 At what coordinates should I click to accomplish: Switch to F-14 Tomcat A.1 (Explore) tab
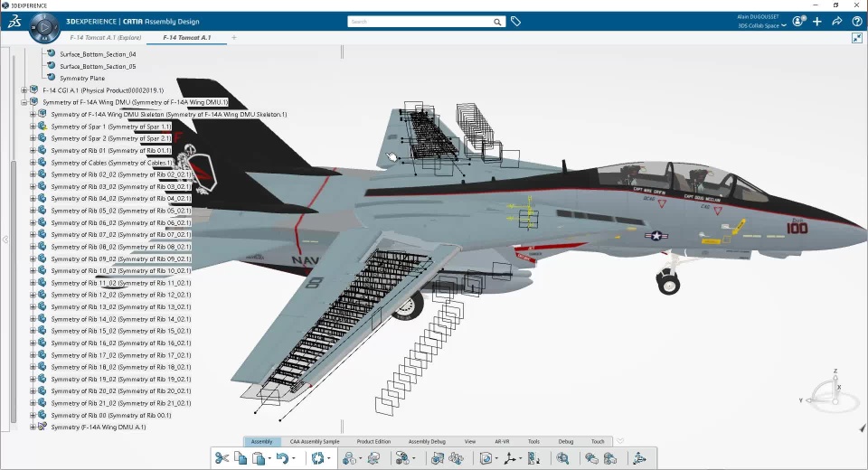coord(105,38)
